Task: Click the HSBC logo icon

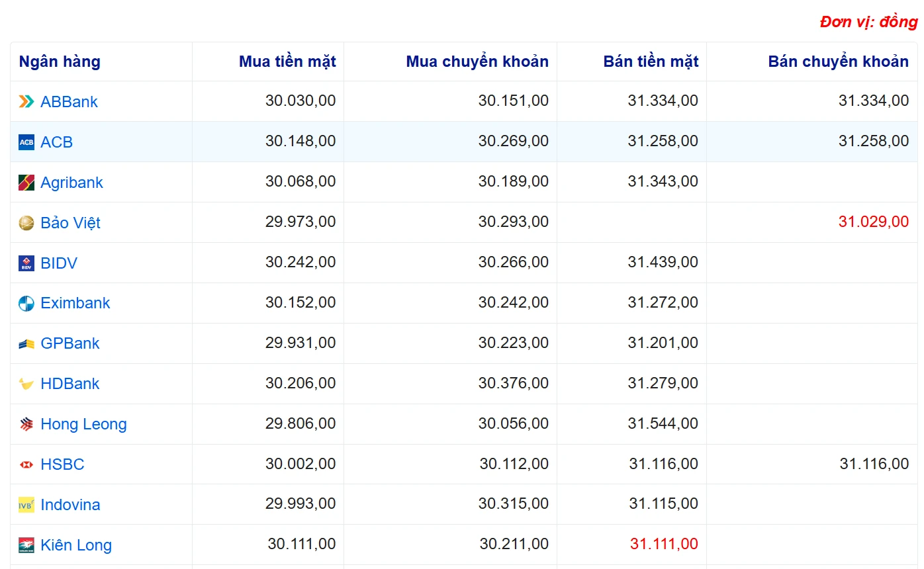Action: point(26,465)
